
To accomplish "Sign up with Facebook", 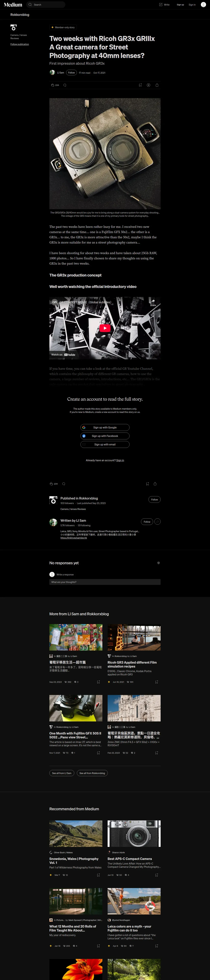I will tap(105, 436).
